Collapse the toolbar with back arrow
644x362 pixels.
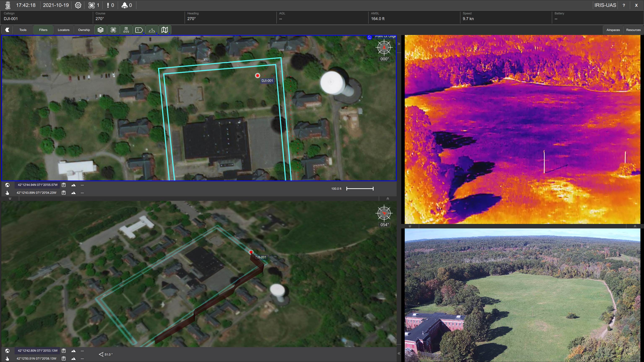point(7,30)
